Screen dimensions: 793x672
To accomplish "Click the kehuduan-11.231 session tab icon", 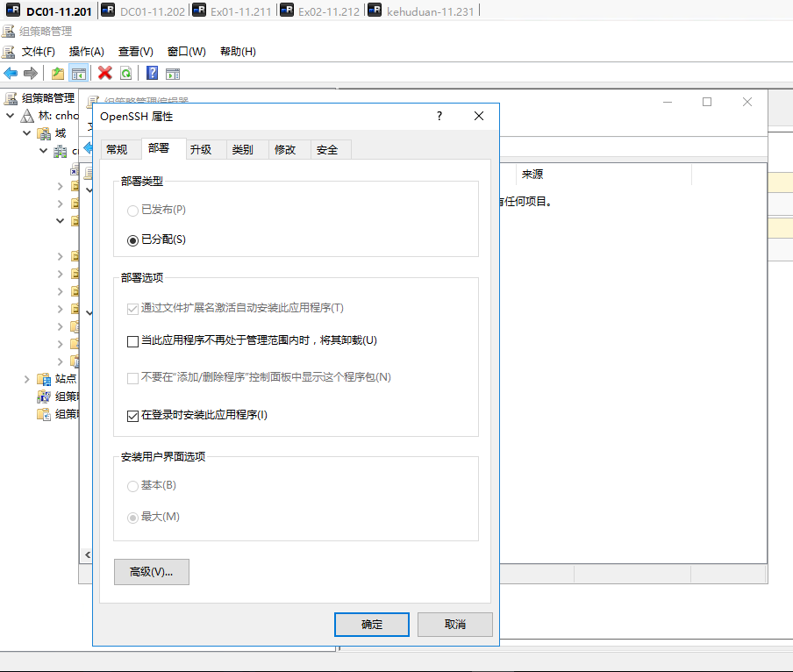I will point(375,11).
